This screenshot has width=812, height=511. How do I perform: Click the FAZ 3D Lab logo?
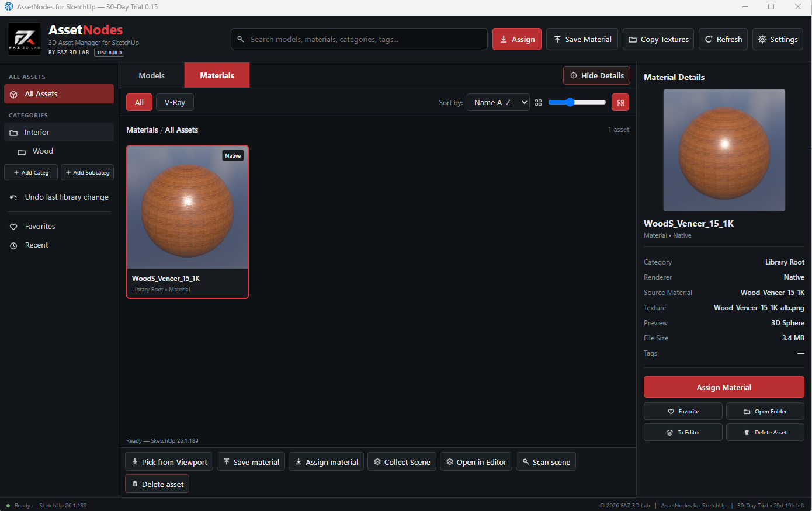pyautogui.click(x=25, y=39)
